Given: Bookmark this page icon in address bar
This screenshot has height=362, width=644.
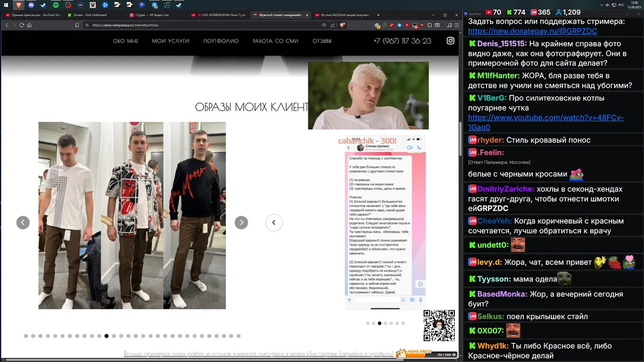Looking at the screenshot, I should click(x=77, y=25).
